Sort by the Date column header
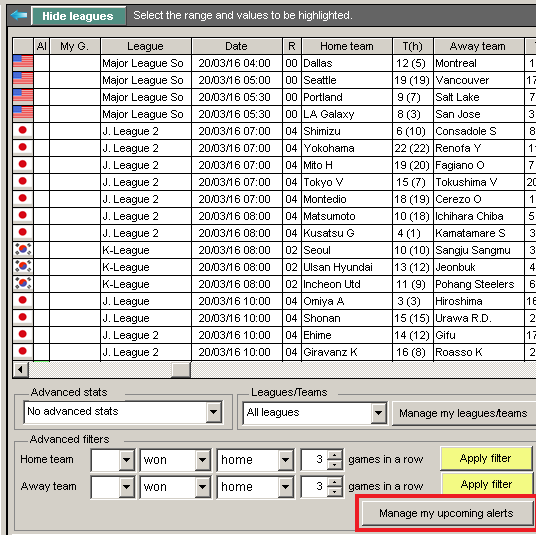The height and width of the screenshot is (535, 536). click(236, 46)
